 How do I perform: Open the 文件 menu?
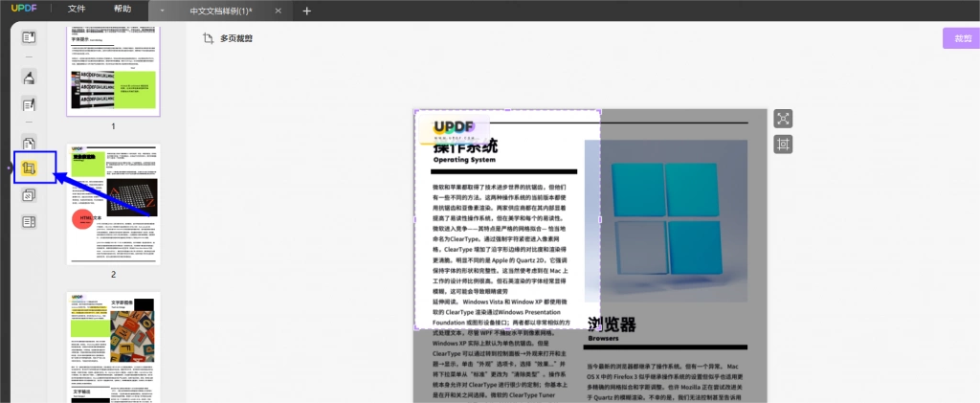click(x=77, y=10)
